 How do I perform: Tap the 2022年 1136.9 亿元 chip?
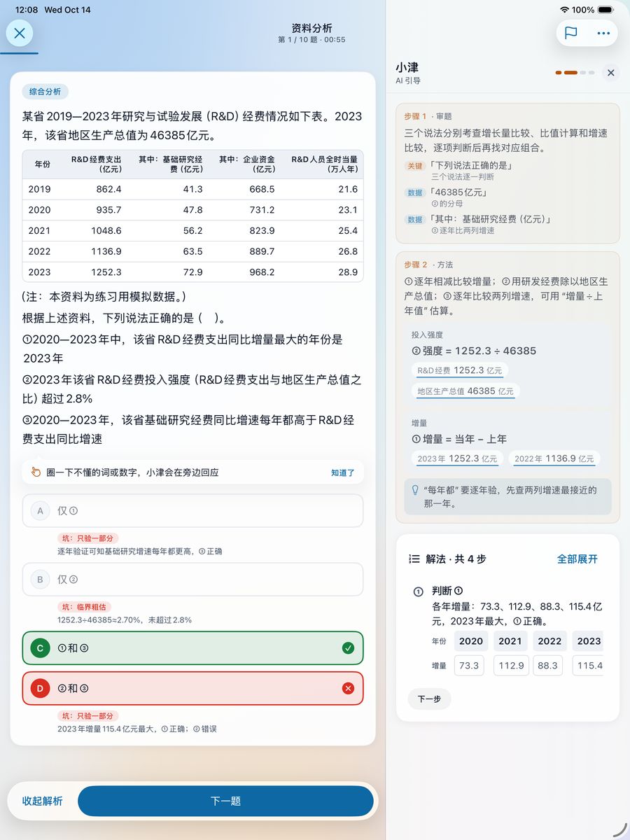[x=554, y=458]
